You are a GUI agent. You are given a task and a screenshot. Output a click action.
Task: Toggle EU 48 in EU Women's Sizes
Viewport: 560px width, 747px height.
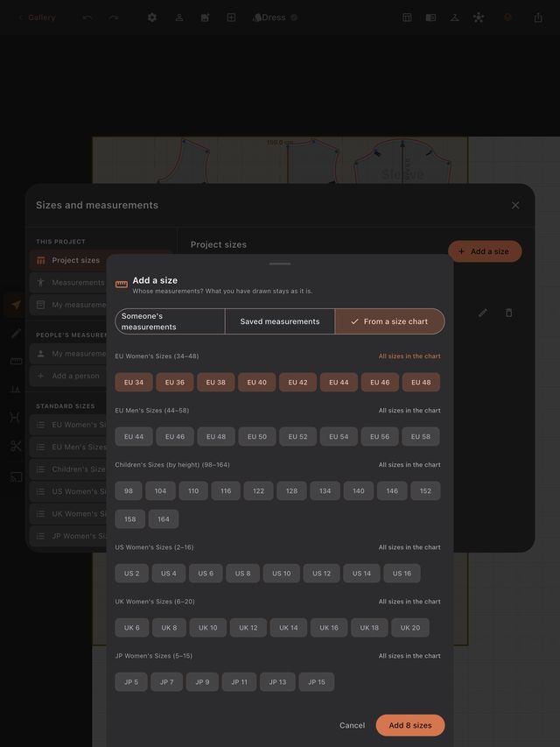click(x=421, y=382)
